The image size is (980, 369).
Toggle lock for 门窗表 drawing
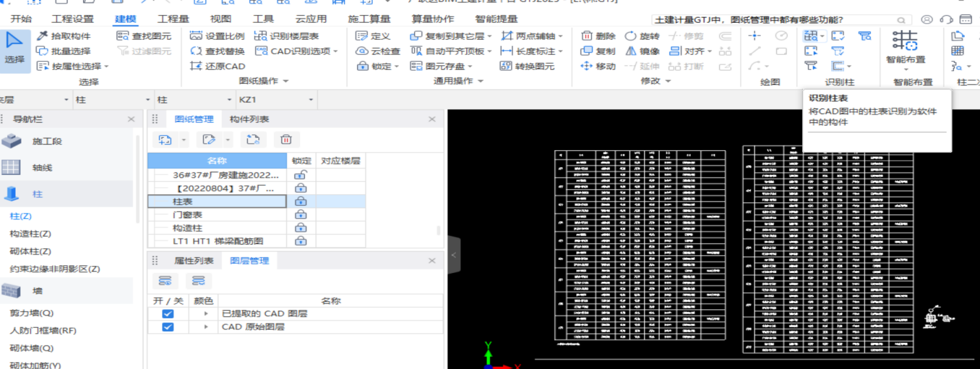[x=300, y=215]
